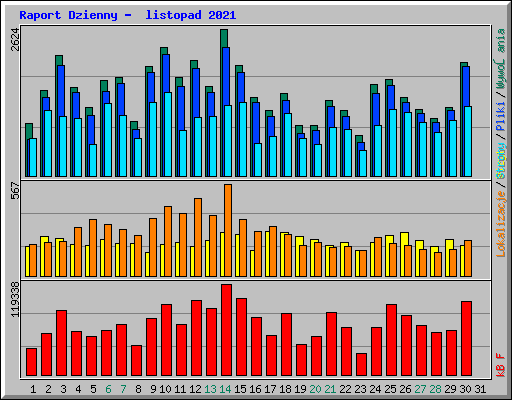Select the cyan bar for day 10
This screenshot has height=400, width=512.
point(168,134)
